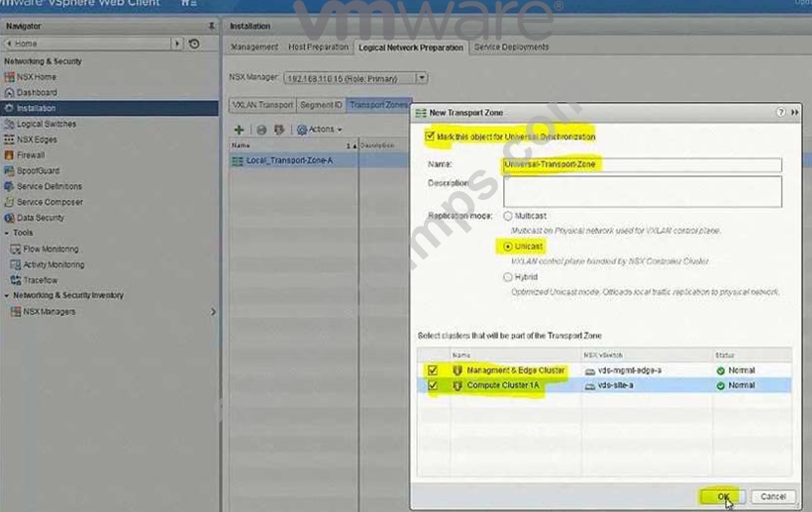Expand NSX Managers arrow

(x=213, y=312)
